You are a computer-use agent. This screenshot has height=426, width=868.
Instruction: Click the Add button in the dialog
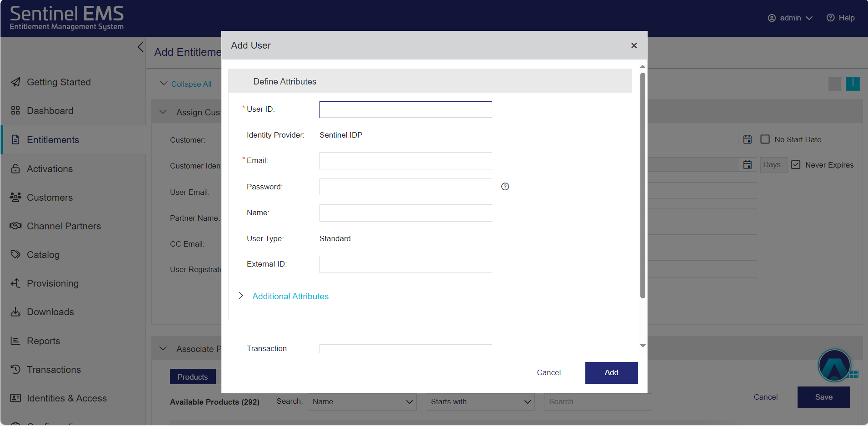point(611,372)
